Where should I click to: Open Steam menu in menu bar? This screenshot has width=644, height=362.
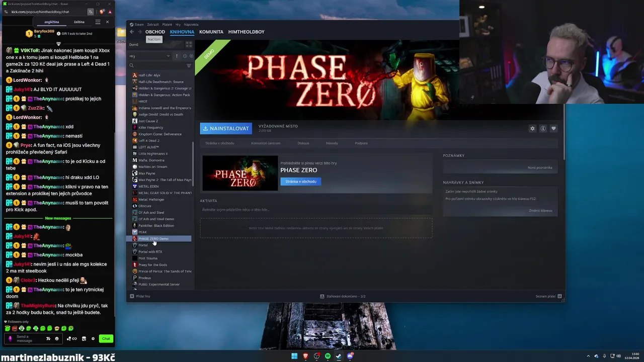(136, 24)
